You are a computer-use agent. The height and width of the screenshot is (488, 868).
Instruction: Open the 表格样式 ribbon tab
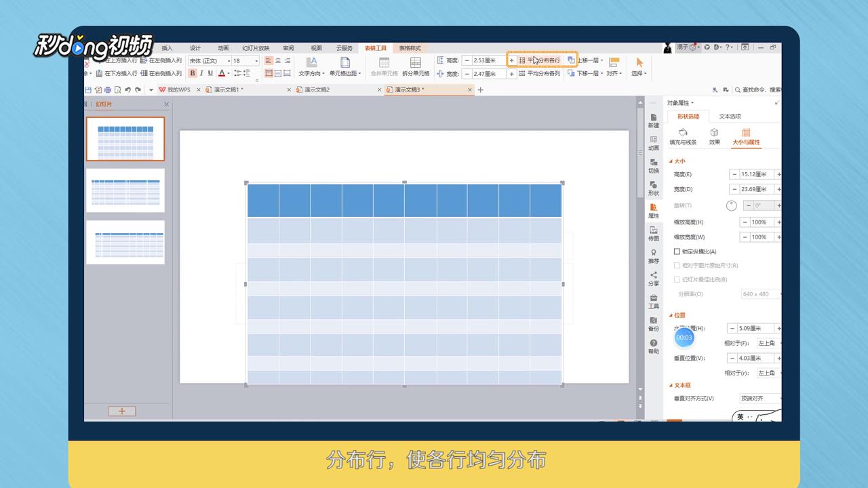[x=410, y=48]
